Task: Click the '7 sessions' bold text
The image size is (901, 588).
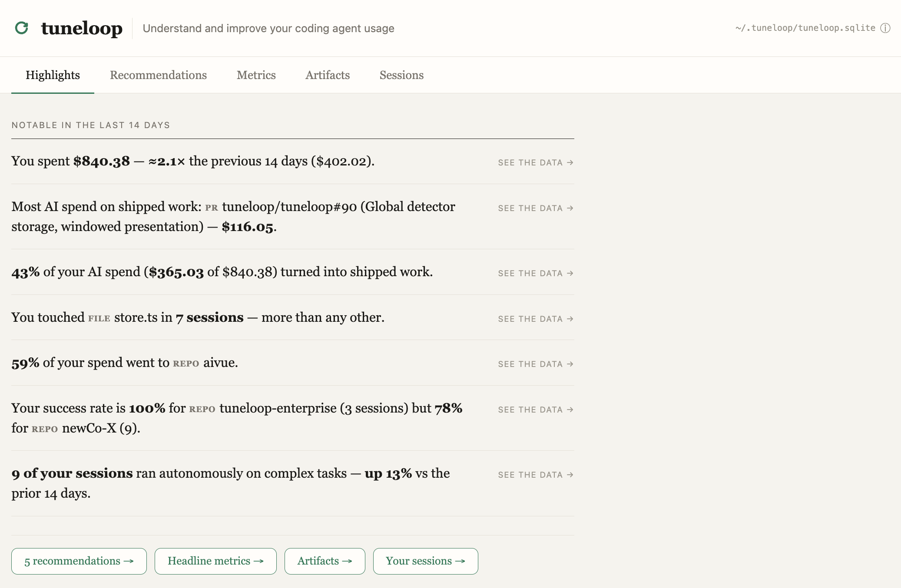Action: click(x=210, y=317)
